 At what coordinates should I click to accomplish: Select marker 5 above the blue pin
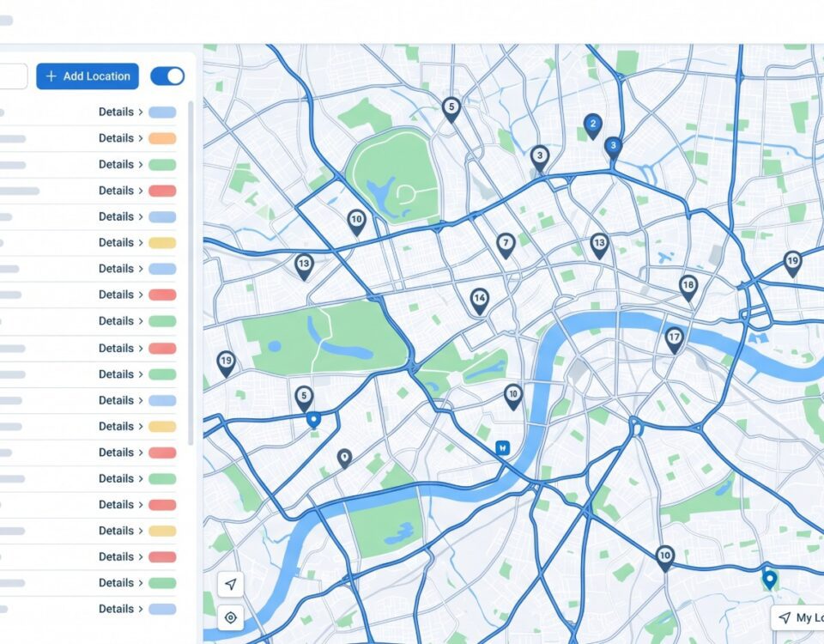pyautogui.click(x=304, y=398)
